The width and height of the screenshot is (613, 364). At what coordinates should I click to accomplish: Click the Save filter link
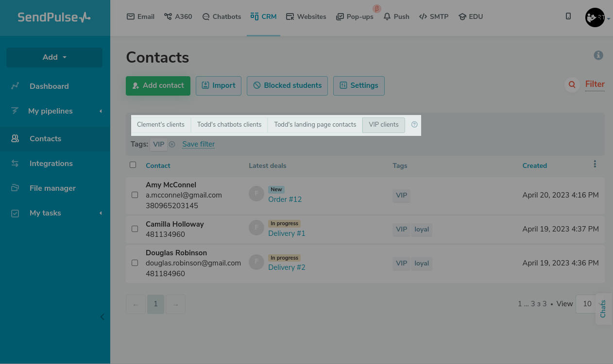198,144
